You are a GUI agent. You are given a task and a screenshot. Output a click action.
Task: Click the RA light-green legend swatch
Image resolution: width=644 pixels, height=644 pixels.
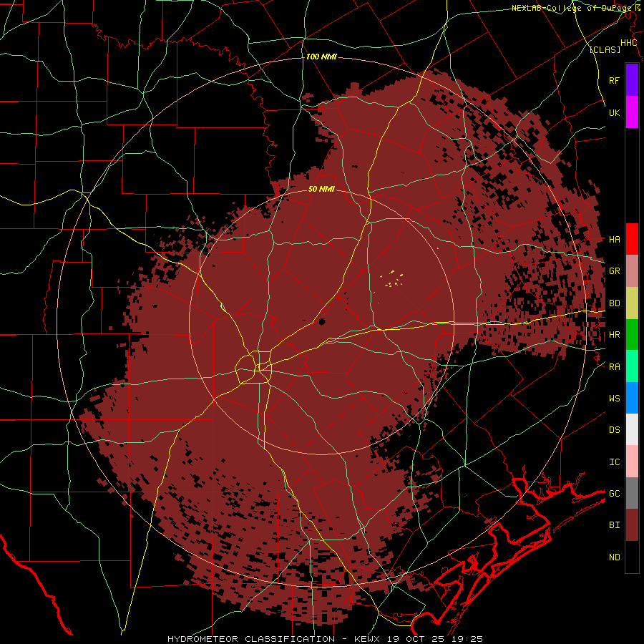click(x=632, y=366)
